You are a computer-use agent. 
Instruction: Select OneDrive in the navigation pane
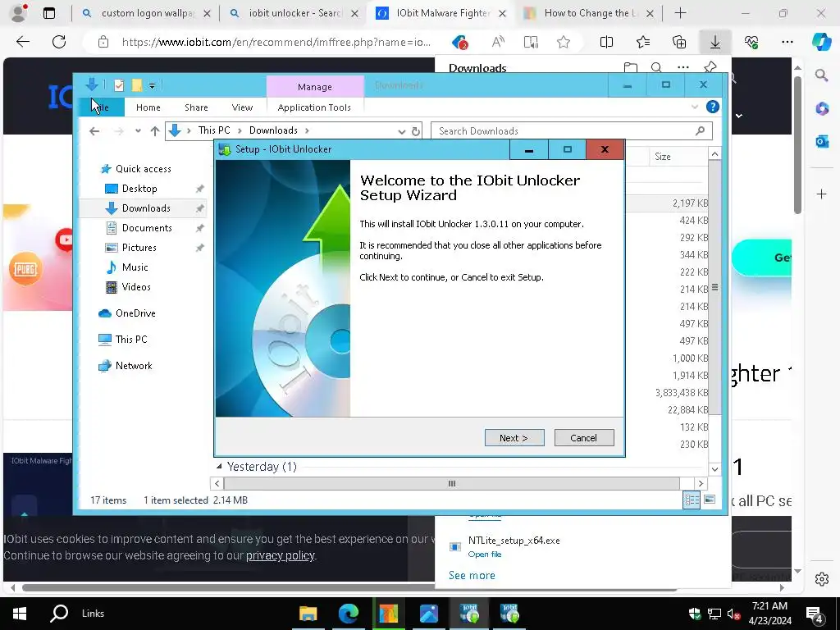pos(127,313)
